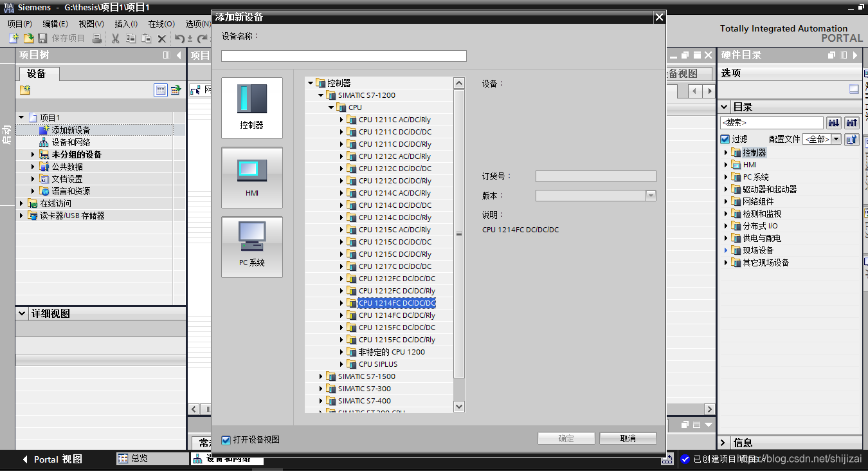Click the Cut scissors icon
This screenshot has width=868, height=471.
[116, 39]
